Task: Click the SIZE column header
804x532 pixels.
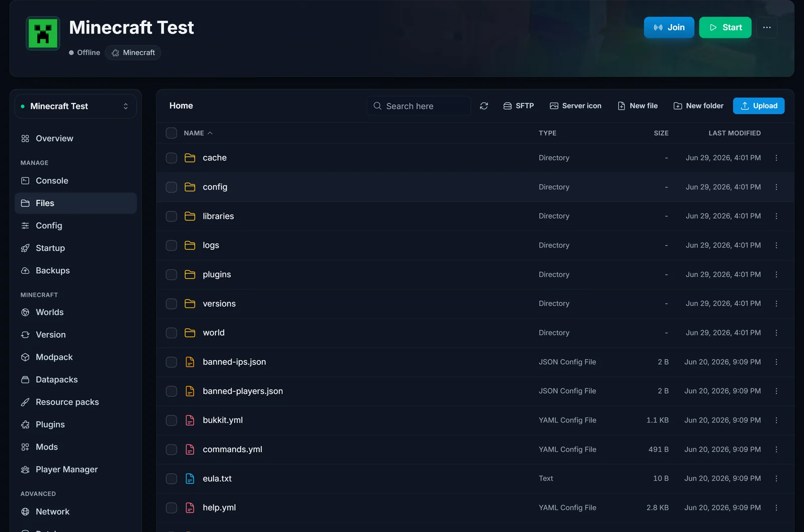Action: (661, 133)
